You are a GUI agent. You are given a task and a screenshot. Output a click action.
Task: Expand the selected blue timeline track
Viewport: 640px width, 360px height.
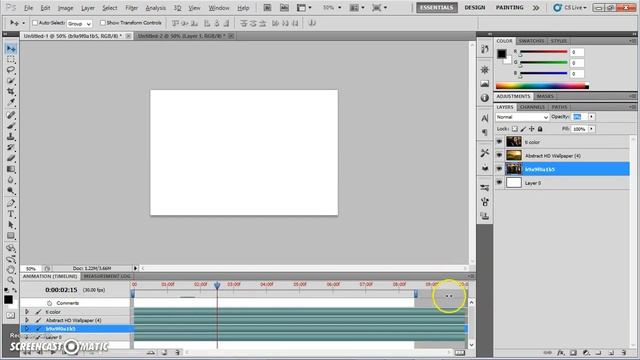[x=27, y=329]
